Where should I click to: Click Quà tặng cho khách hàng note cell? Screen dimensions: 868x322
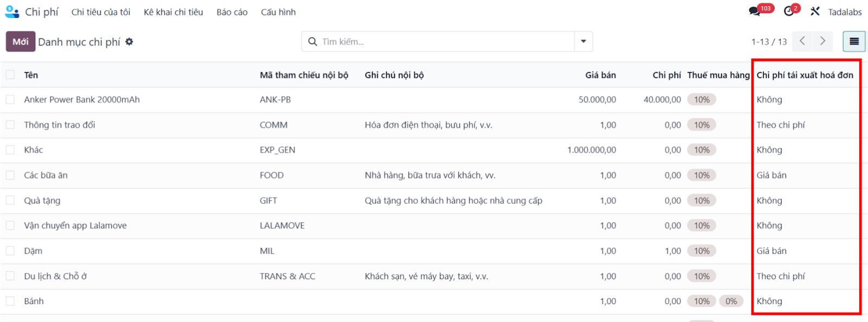point(454,201)
